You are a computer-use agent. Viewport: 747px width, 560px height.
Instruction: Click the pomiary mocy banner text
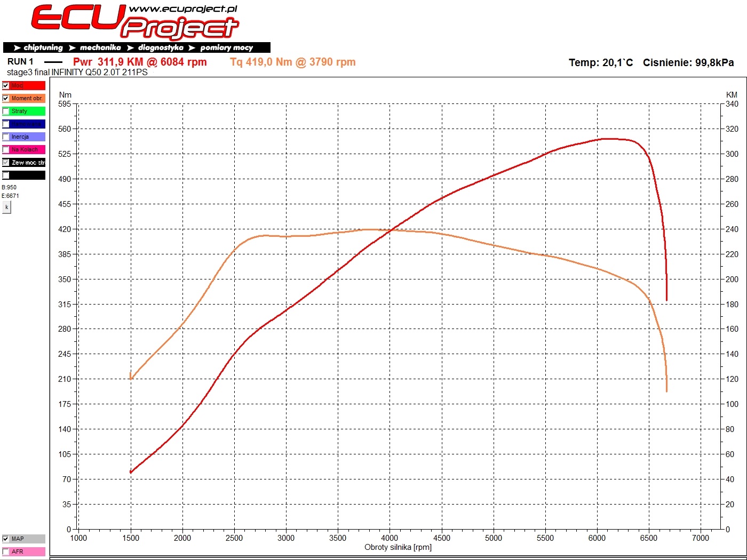[x=226, y=47]
